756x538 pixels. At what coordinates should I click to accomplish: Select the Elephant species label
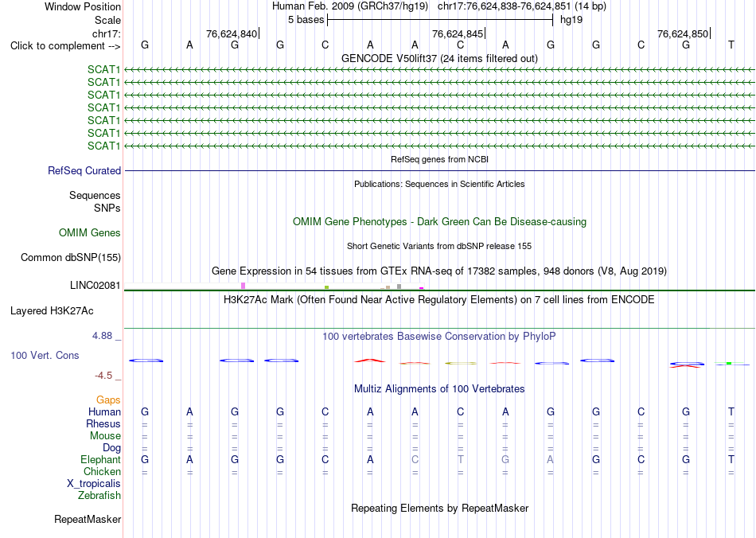tap(100, 459)
